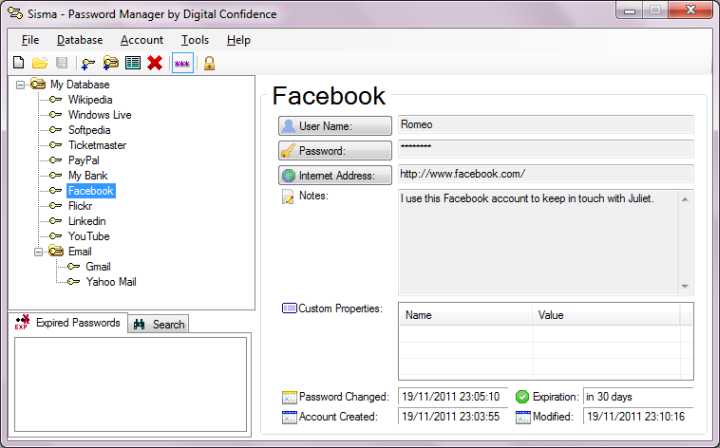
Task: Click the Add account key icon
Action: (88, 63)
